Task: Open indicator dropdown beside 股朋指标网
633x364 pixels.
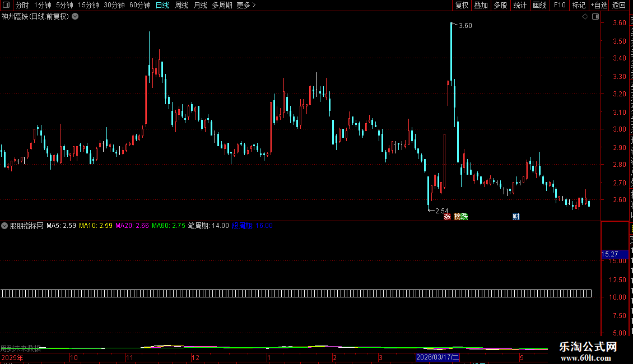Action: tap(4, 226)
